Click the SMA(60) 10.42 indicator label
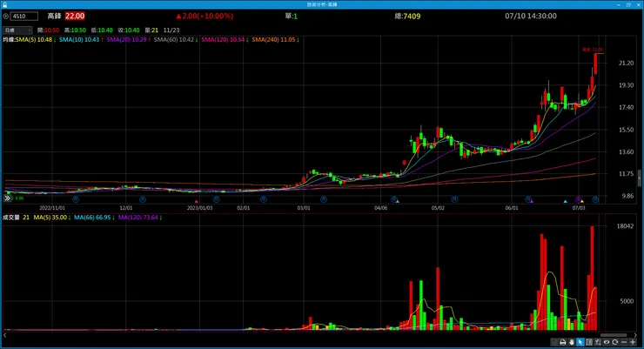The width and height of the screenshot is (644, 349). 176,40
